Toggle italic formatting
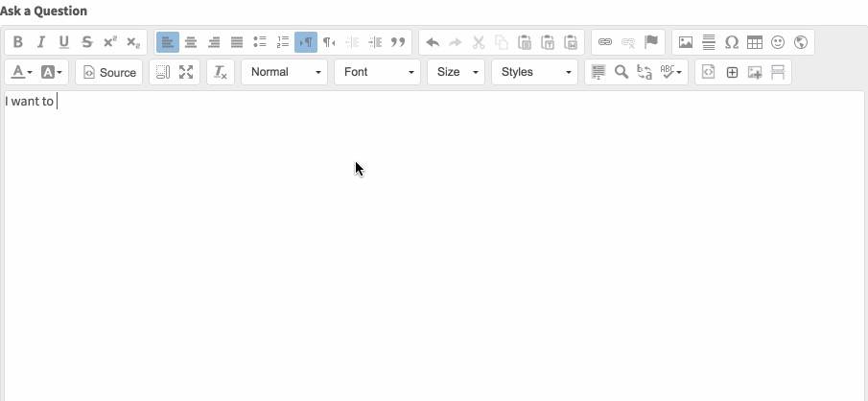 [41, 42]
